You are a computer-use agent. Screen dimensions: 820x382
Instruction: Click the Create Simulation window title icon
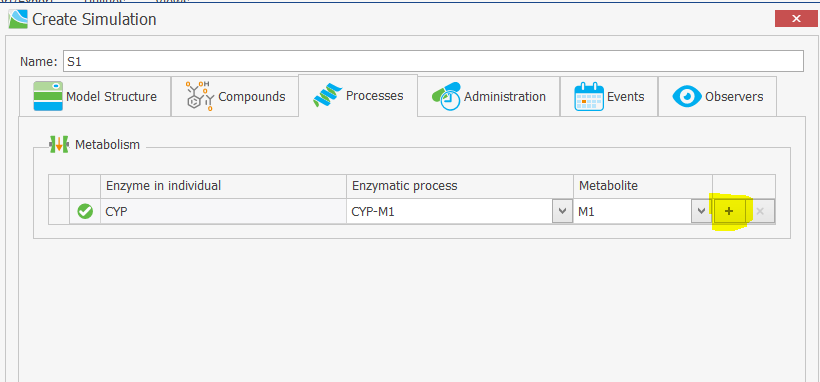(18, 19)
